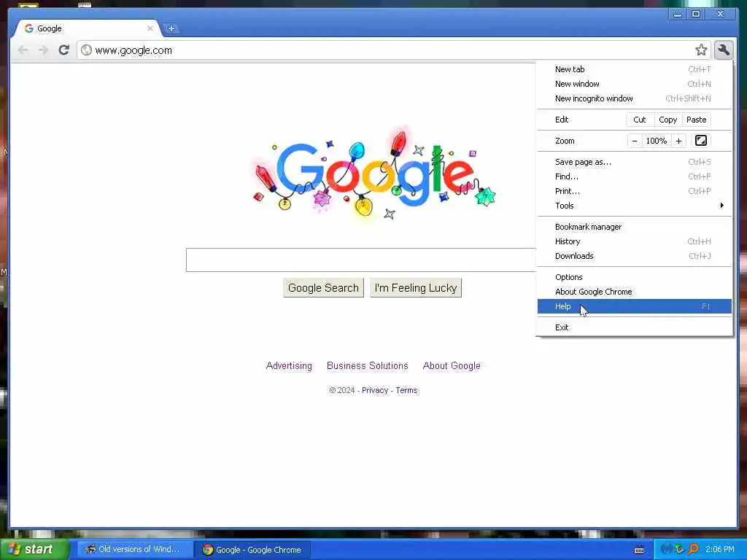This screenshot has width=747, height=560.
Task: Expand the Tools submenu
Action: (x=634, y=206)
